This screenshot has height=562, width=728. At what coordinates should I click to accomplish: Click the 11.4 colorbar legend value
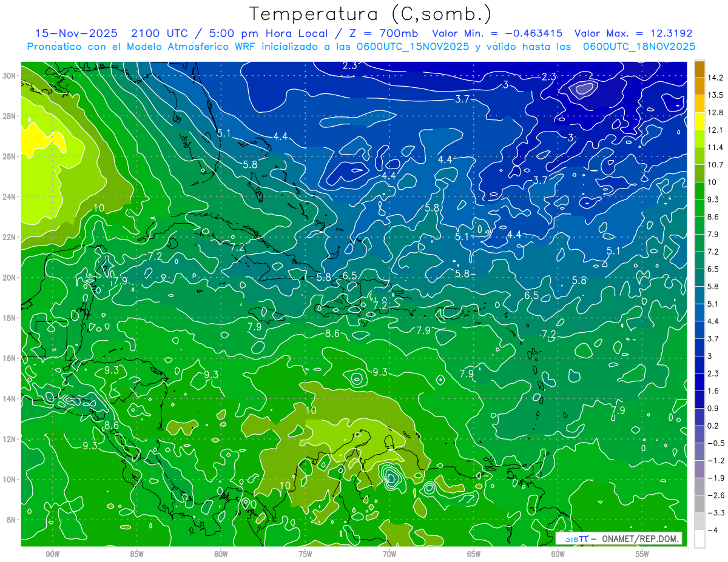tap(715, 147)
